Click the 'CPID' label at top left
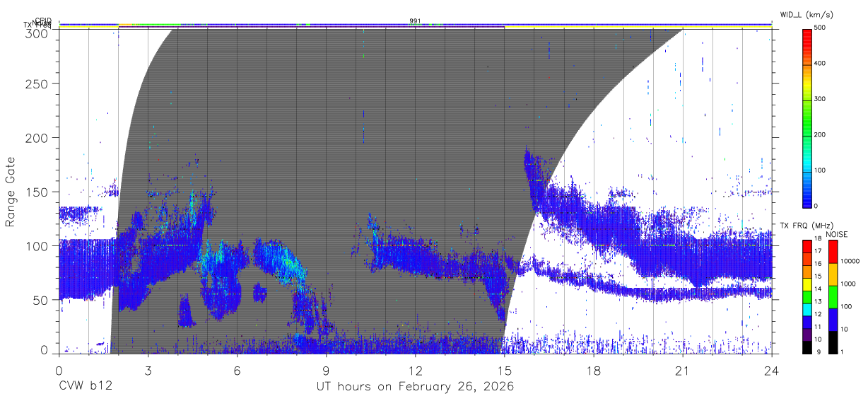 [43, 21]
